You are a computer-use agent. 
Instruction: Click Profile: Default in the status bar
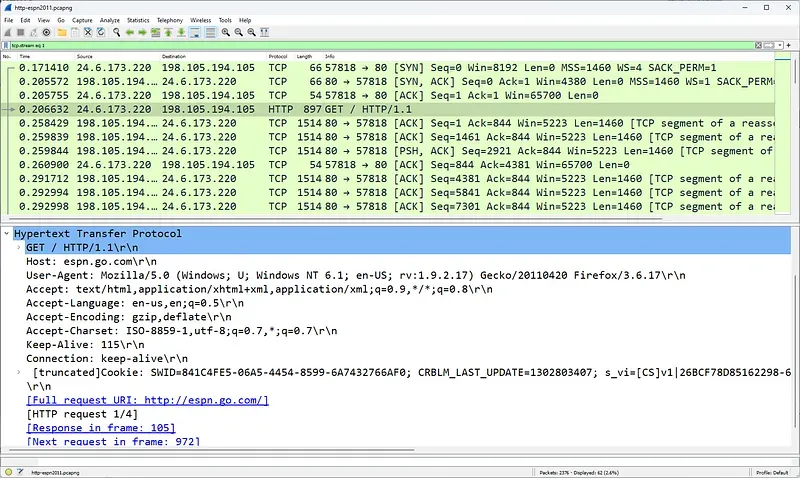pos(772,472)
